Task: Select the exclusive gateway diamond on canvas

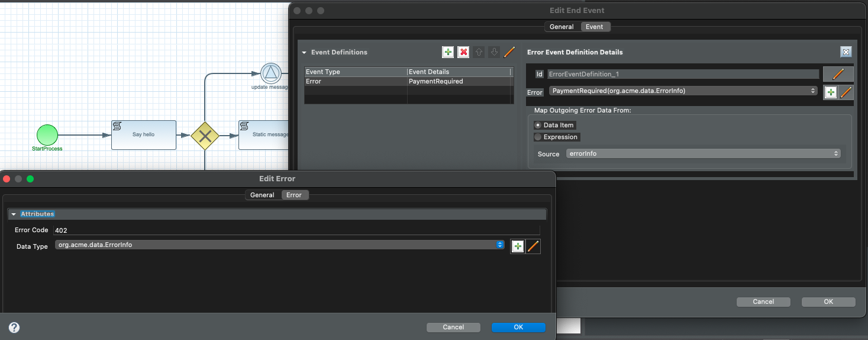Action: [x=205, y=136]
